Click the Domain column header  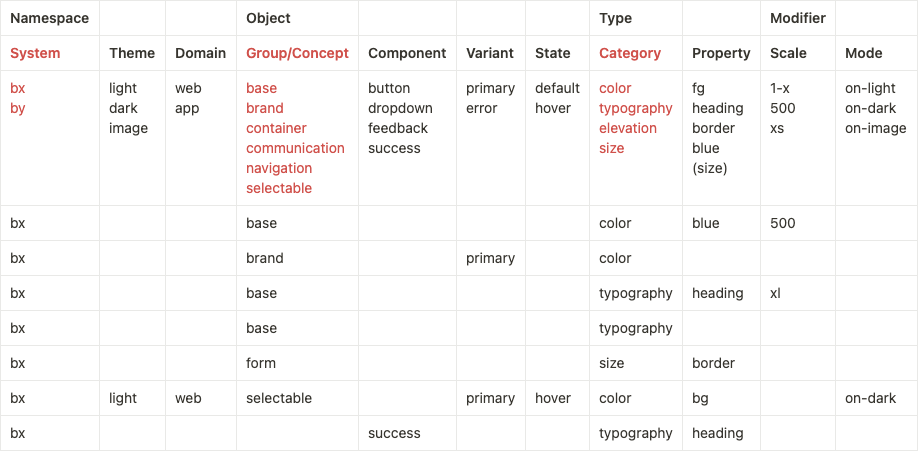(x=200, y=53)
